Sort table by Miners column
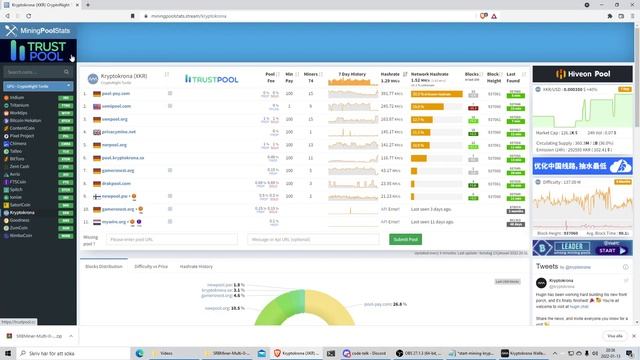Image resolution: width=640 pixels, height=360 pixels. tap(321, 74)
